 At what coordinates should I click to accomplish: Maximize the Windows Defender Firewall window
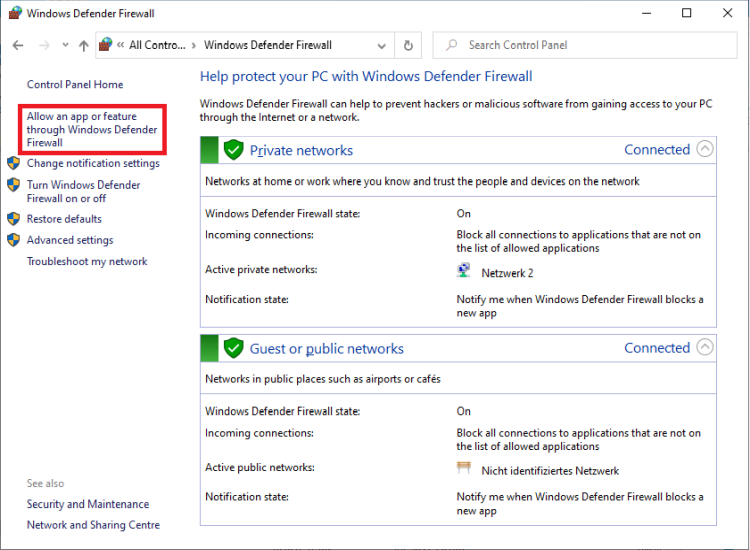click(686, 13)
